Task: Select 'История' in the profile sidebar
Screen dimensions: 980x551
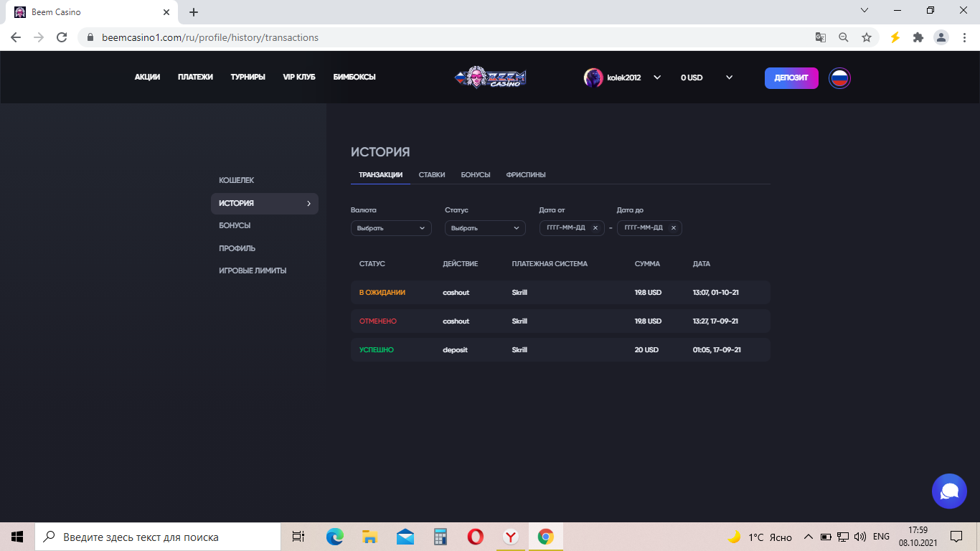Action: pyautogui.click(x=265, y=203)
